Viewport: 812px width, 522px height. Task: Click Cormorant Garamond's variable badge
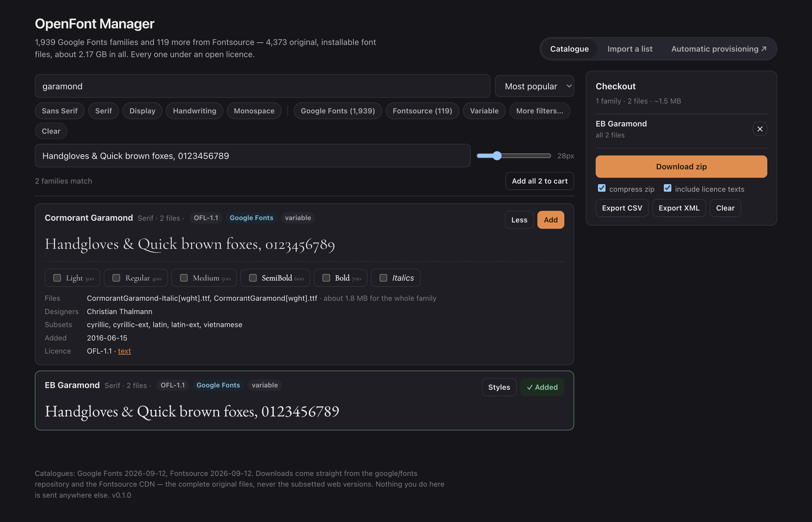tap(298, 218)
